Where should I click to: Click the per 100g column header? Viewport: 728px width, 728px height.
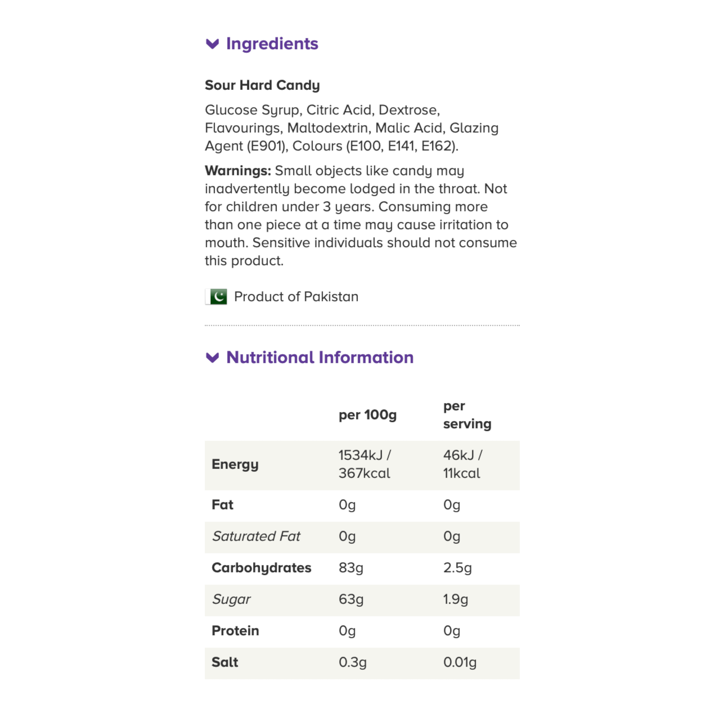[367, 415]
